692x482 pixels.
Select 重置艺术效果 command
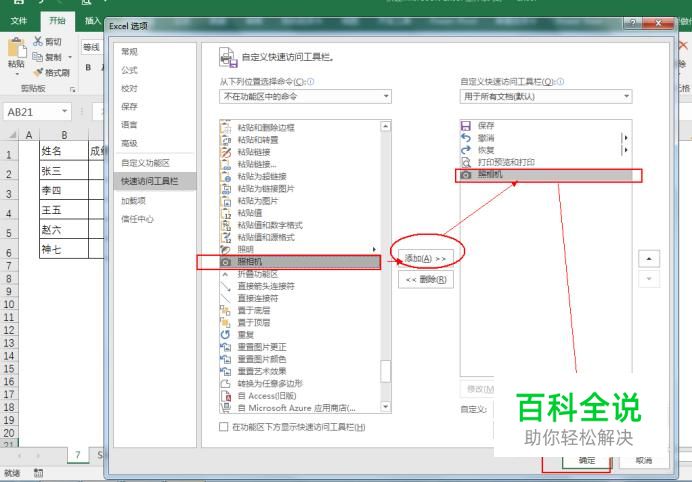(x=300, y=371)
